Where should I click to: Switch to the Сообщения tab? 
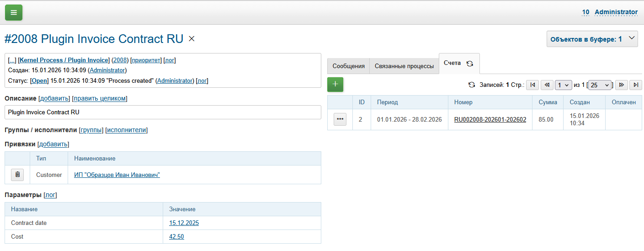click(348, 66)
